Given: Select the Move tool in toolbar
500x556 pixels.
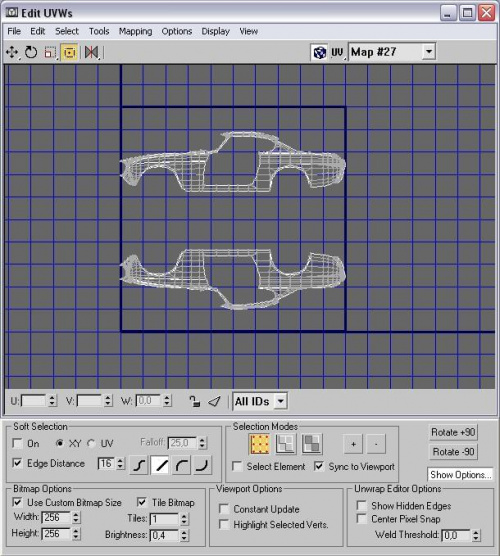Looking at the screenshot, I should click(12, 52).
